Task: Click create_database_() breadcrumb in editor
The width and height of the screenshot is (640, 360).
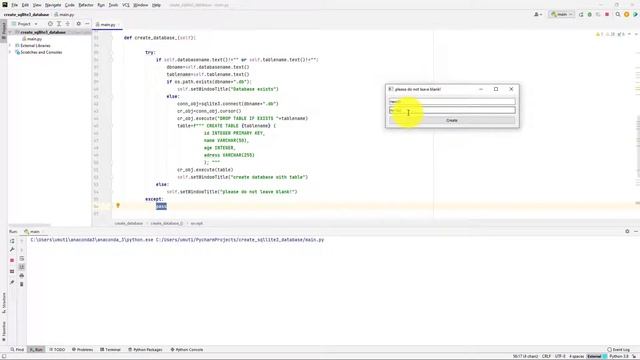Action: 167,224
